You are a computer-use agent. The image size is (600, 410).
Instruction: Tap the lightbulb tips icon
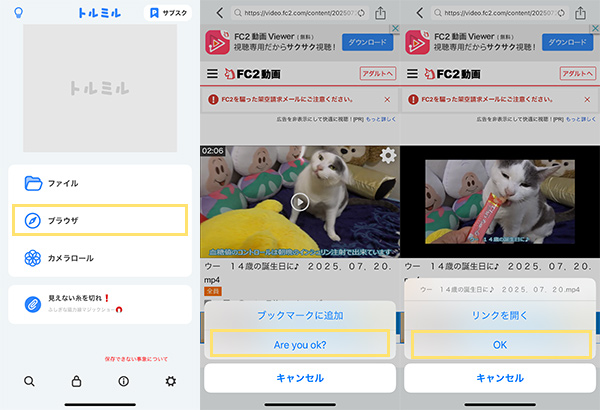coord(18,13)
